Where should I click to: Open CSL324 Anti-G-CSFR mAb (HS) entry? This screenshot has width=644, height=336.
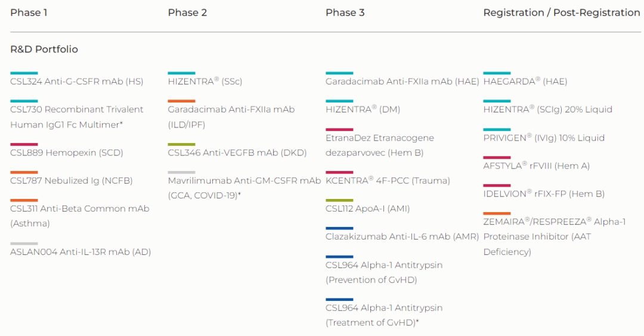tap(77, 82)
